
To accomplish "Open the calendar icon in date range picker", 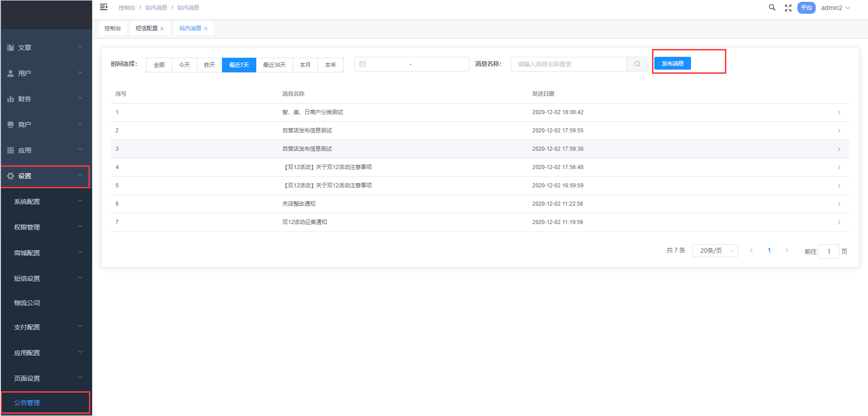I will [x=363, y=64].
